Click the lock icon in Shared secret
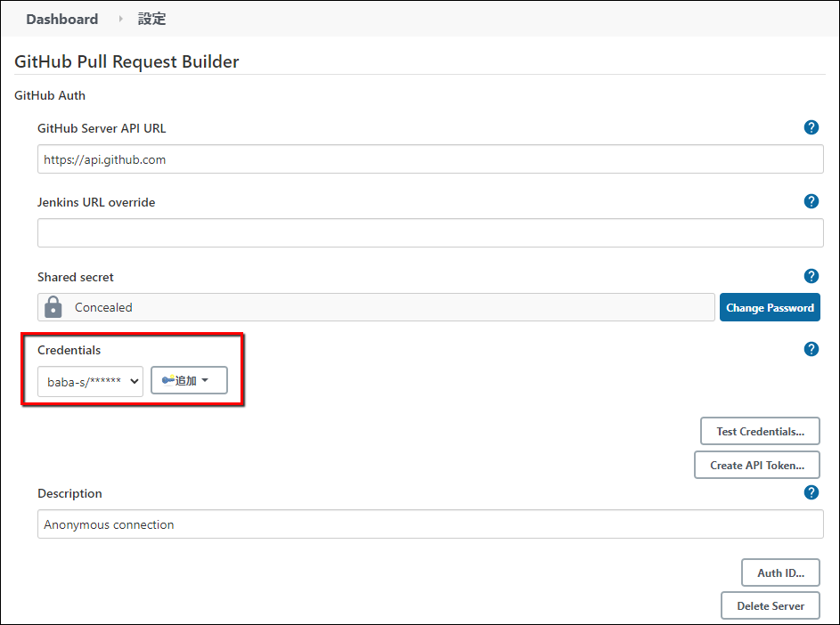 coord(53,307)
